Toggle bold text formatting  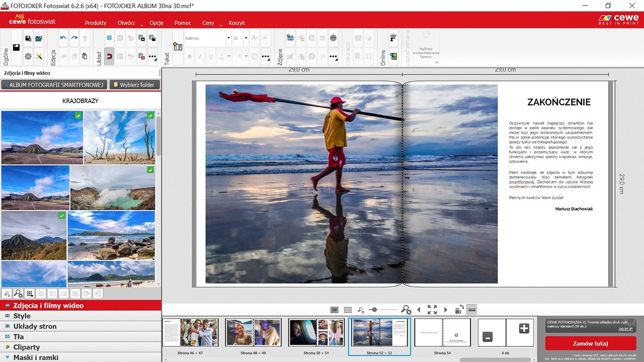click(189, 57)
